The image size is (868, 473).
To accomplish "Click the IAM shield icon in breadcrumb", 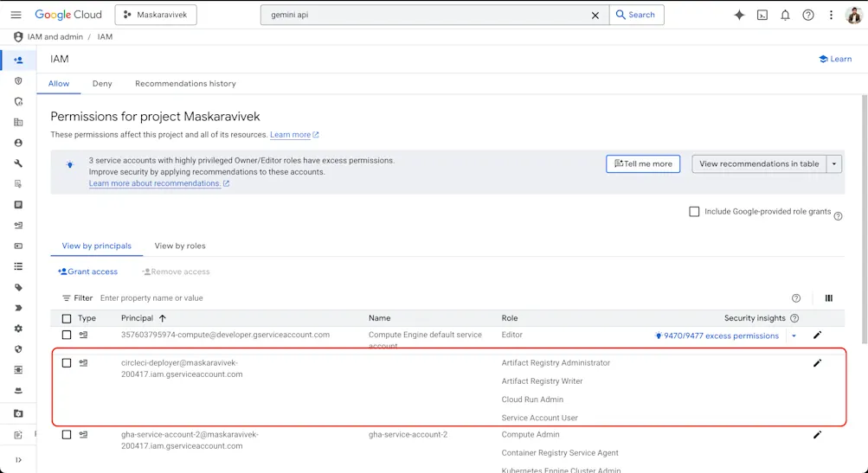I will tap(18, 37).
